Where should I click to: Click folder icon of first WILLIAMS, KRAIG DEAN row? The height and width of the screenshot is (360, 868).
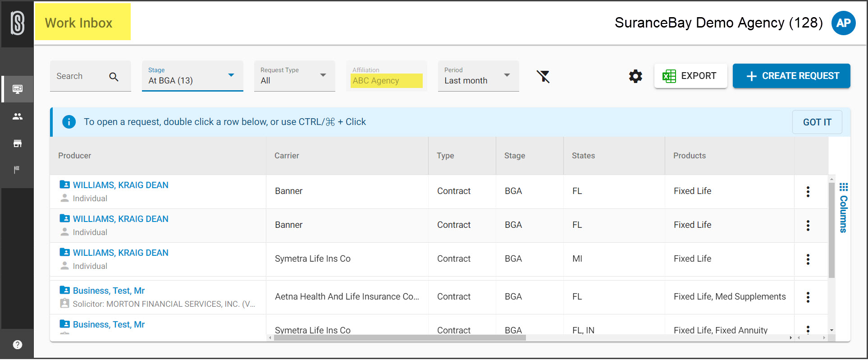point(65,185)
